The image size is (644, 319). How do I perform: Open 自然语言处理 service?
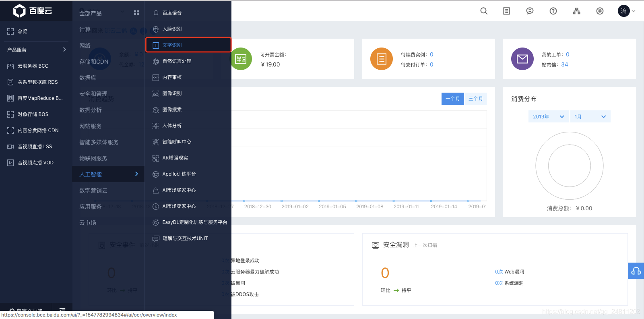pyautogui.click(x=188, y=61)
